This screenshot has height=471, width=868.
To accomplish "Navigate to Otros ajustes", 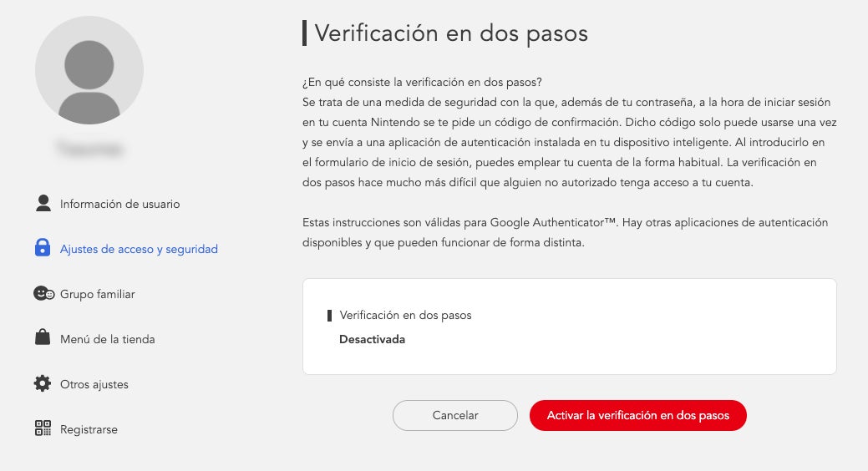I will (x=94, y=384).
